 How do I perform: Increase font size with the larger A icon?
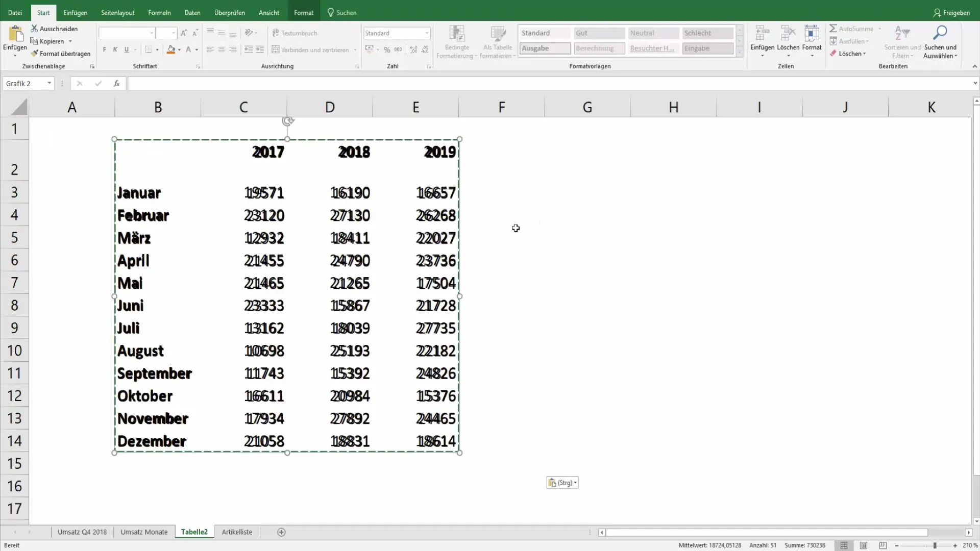[x=184, y=33]
